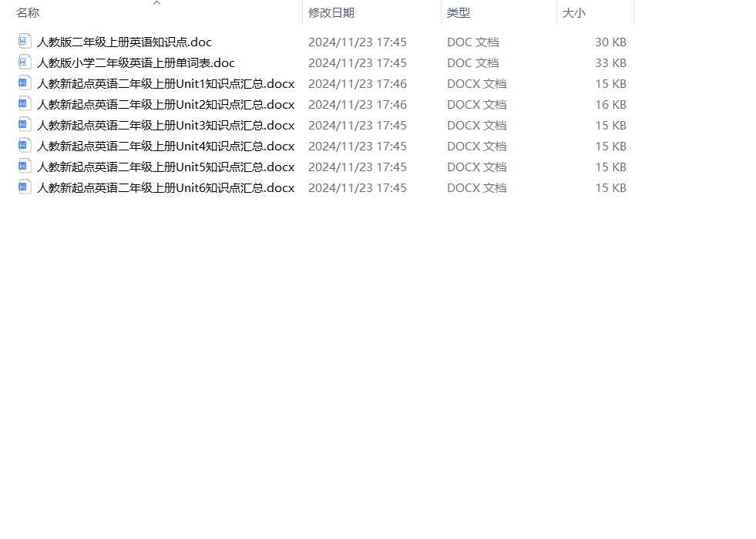
Task: Select file name 人教版二年级上册英语知识点.doc
Action: click(x=124, y=42)
